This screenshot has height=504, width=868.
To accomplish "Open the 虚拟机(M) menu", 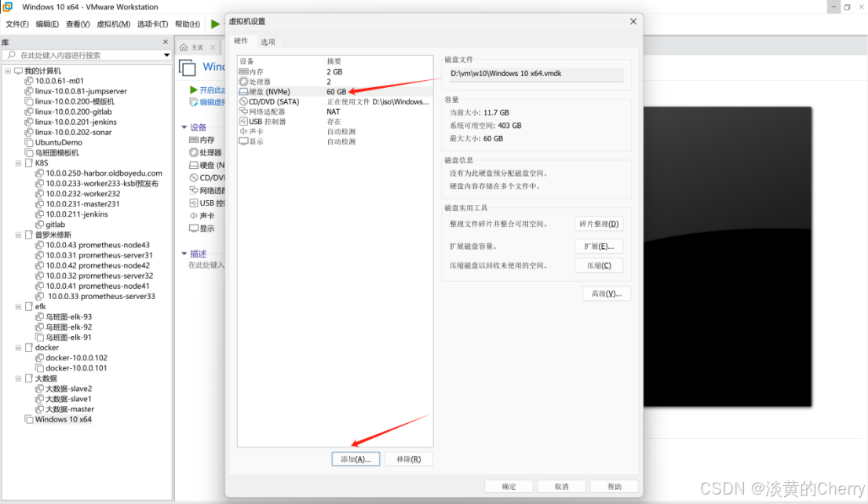I will [113, 24].
